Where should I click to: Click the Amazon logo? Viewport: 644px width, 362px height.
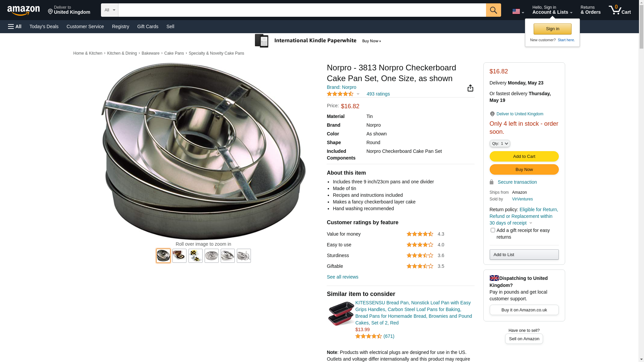point(23,11)
